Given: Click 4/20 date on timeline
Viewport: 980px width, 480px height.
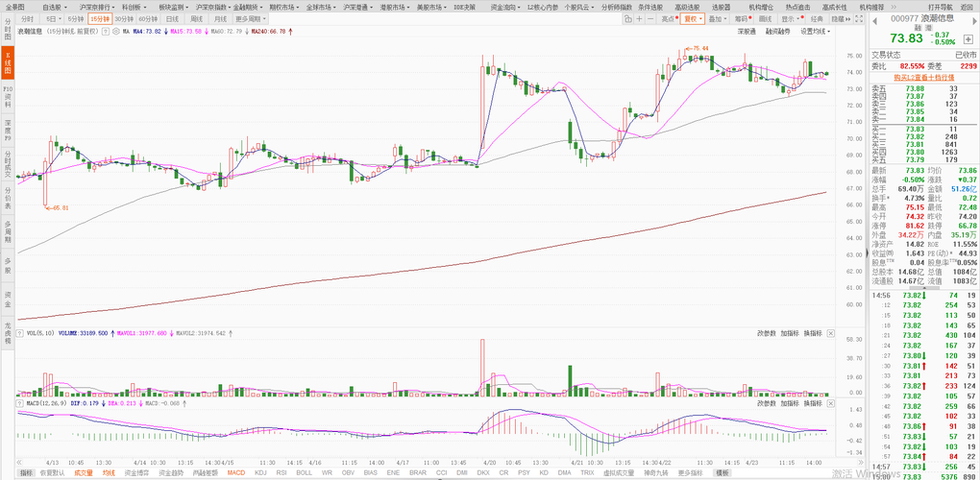Looking at the screenshot, I should (488, 463).
